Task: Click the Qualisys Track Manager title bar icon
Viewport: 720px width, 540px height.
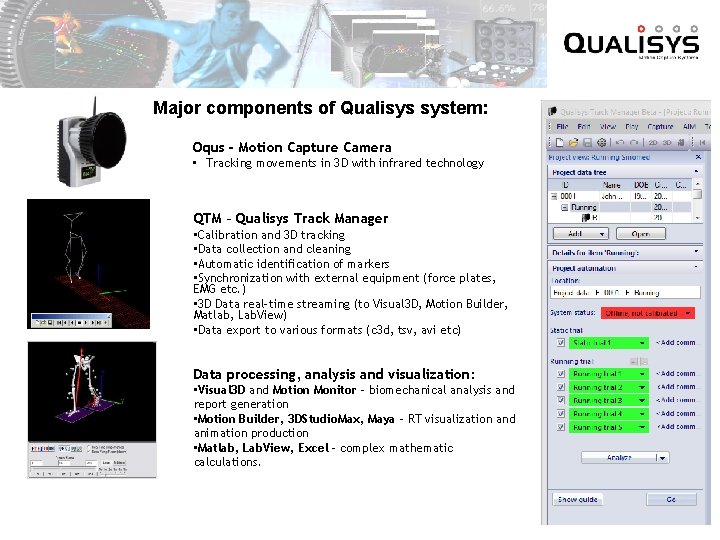Action: coord(552,112)
